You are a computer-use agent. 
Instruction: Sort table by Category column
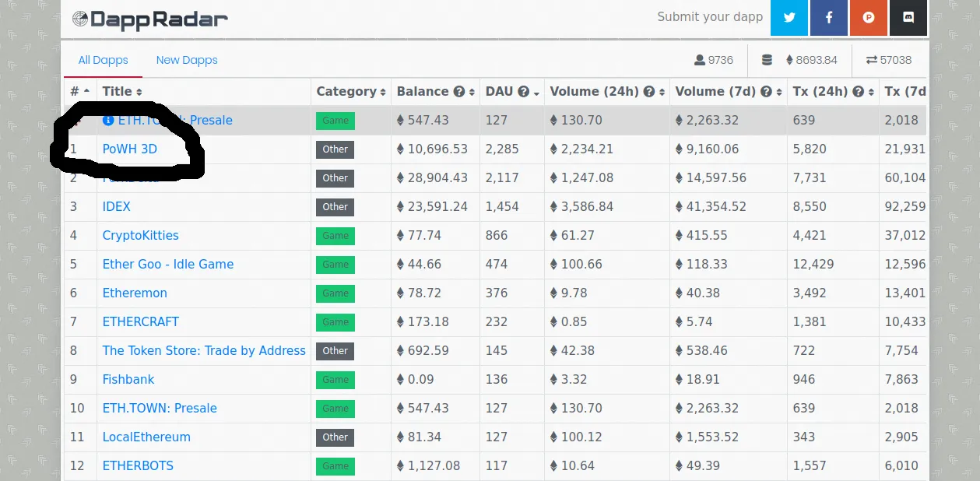pyautogui.click(x=351, y=92)
